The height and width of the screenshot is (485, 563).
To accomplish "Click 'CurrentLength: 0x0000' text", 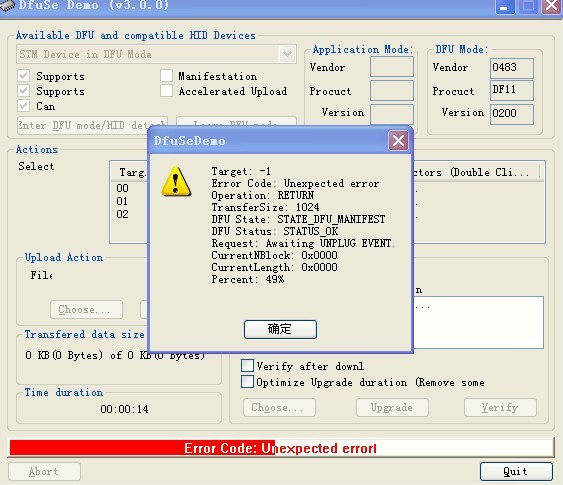I will click(x=274, y=267).
